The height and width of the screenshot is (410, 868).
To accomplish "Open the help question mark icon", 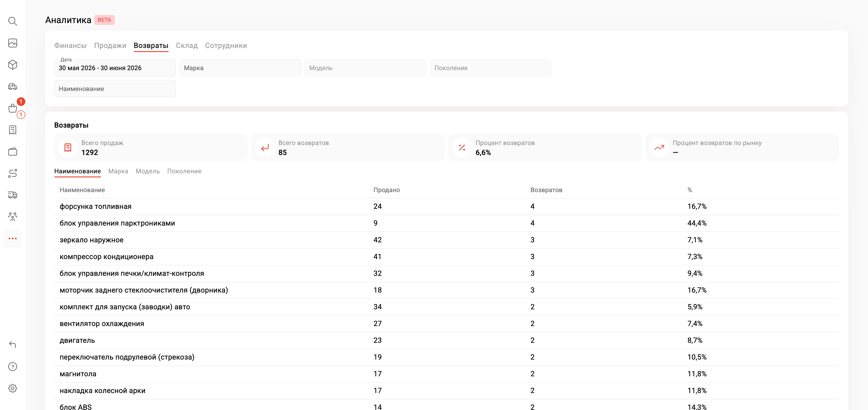I will pyautogui.click(x=12, y=367).
